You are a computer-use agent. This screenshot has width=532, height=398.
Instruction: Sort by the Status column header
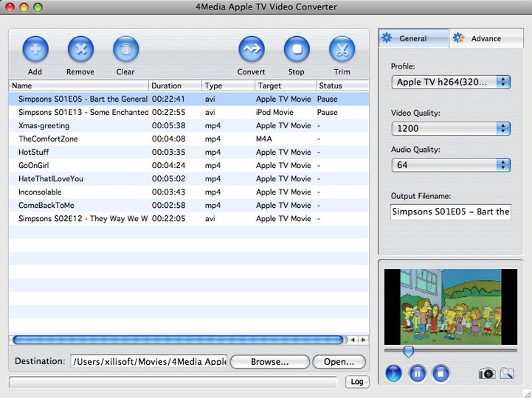(x=342, y=85)
